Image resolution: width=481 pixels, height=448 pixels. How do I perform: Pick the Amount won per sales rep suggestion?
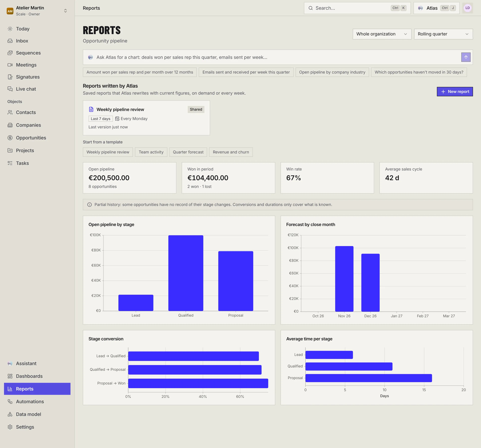(x=140, y=72)
